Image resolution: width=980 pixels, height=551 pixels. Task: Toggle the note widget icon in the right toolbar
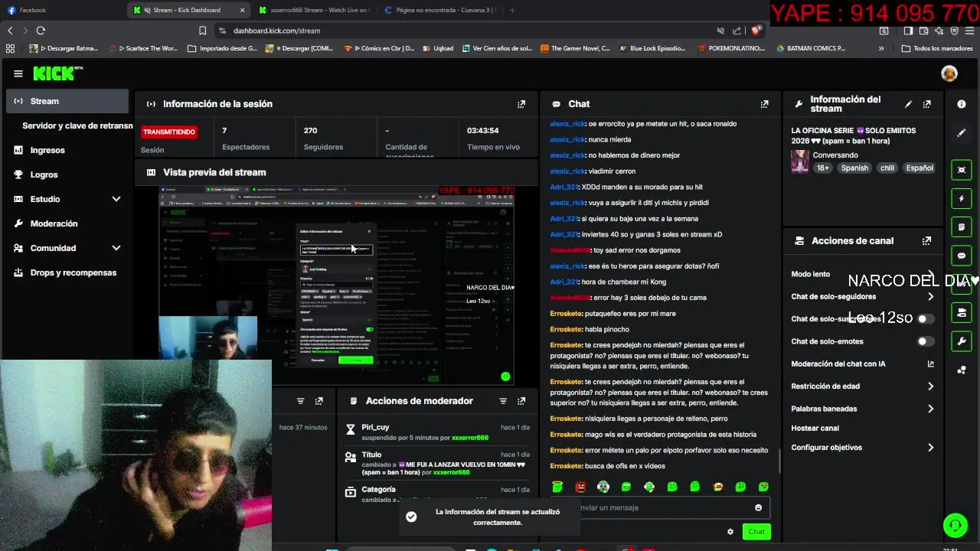[x=962, y=227]
